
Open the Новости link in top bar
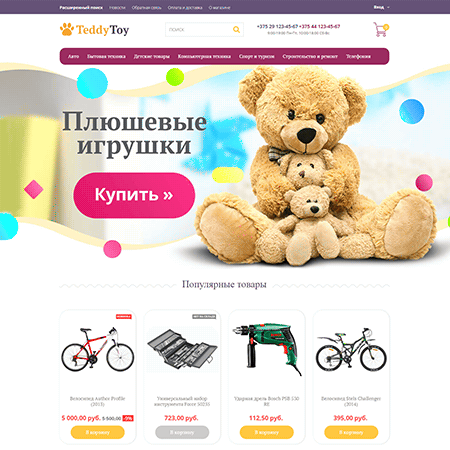pyautogui.click(x=117, y=7)
